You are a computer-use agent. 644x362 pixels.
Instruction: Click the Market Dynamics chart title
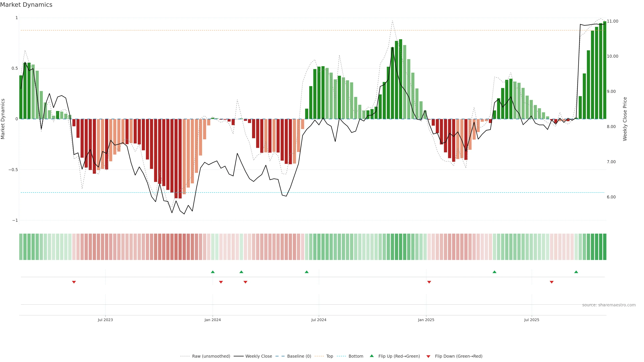[x=26, y=5]
